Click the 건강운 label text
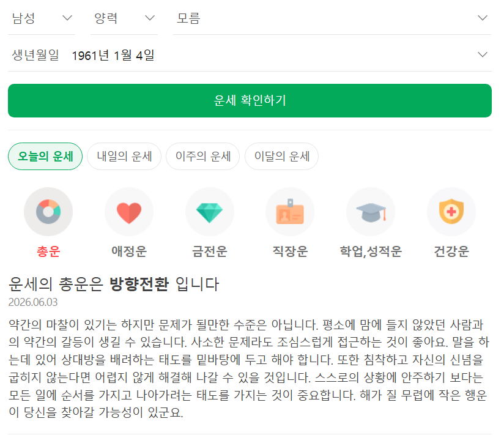The width and height of the screenshot is (504, 435). [451, 251]
